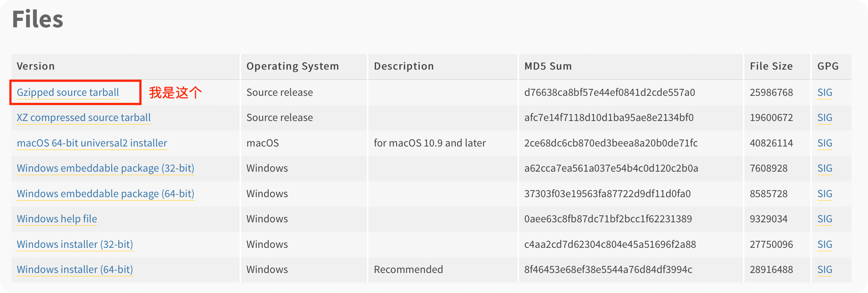Image resolution: width=868 pixels, height=293 pixels.
Task: Open SIG for Windows installer (32-bit)
Action: pos(825,245)
